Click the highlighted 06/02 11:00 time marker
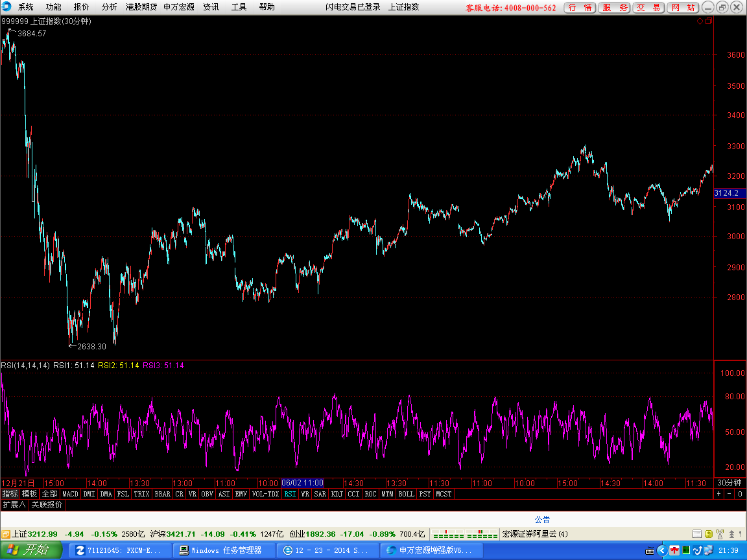 303,483
